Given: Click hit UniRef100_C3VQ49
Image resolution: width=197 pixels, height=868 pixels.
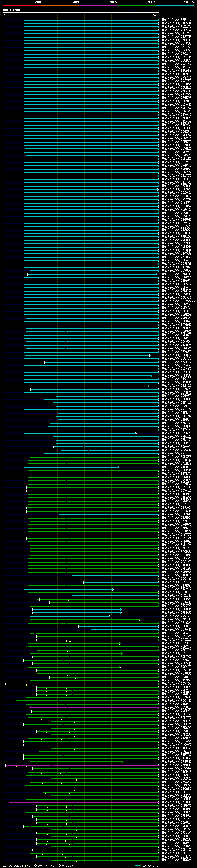Looking at the screenshot, I should pyautogui.click(x=176, y=115).
